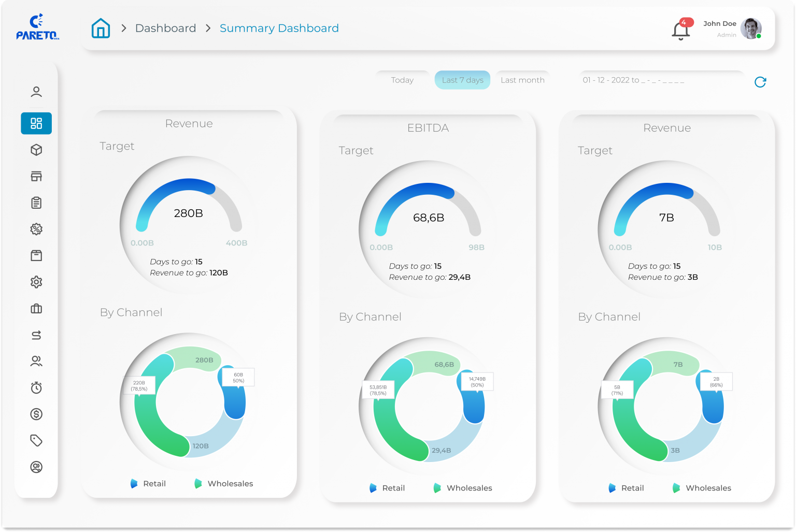Viewport: 796px width, 532px height.
Task: Open the archive box sidebar icon
Action: (36, 255)
